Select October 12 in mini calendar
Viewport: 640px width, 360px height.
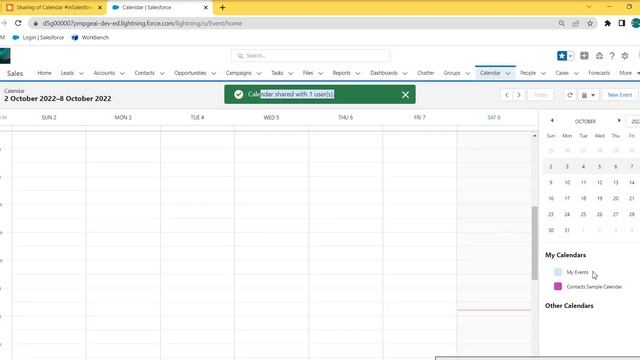(x=600, y=182)
